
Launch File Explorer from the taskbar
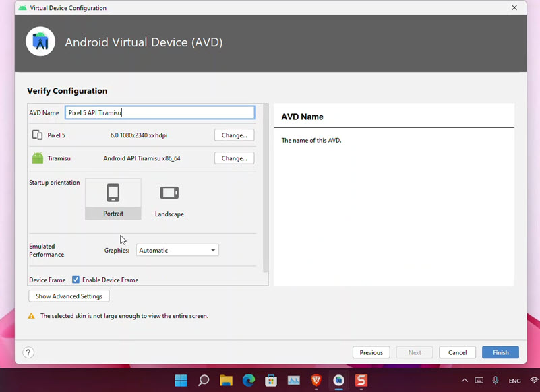[x=227, y=381]
